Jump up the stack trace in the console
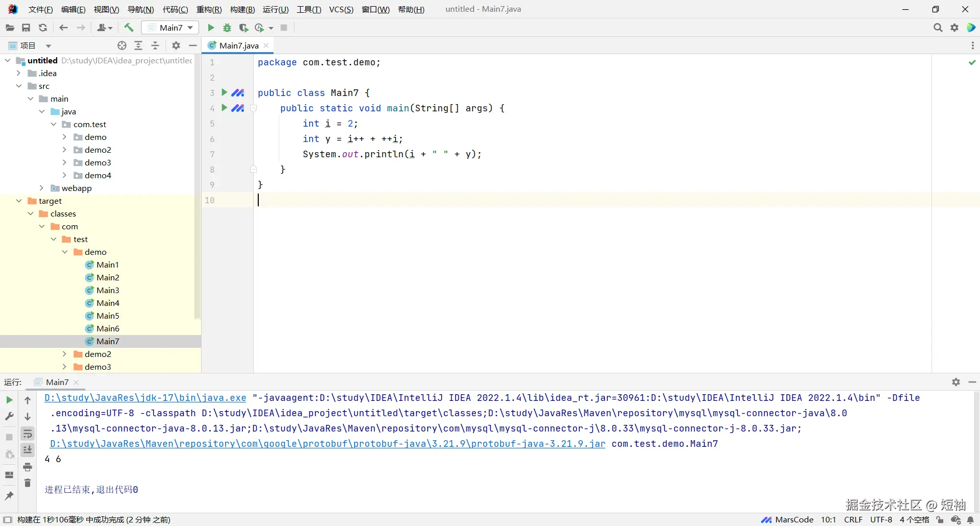This screenshot has width=980, height=526. (28, 400)
